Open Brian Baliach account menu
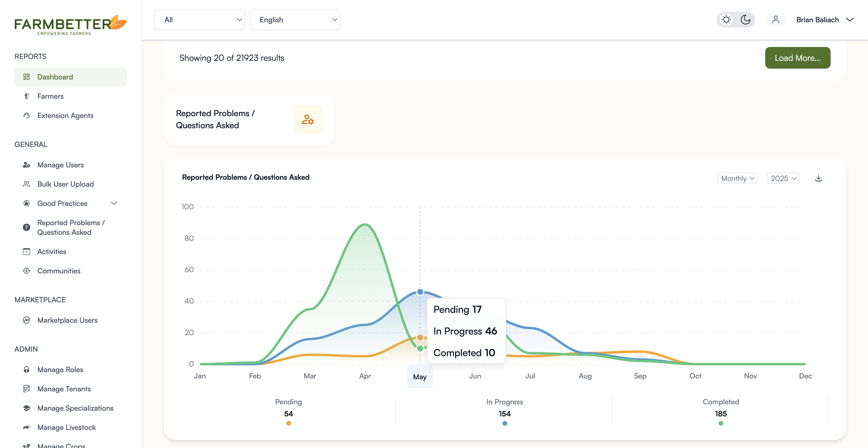This screenshot has height=448, width=868. [824, 20]
